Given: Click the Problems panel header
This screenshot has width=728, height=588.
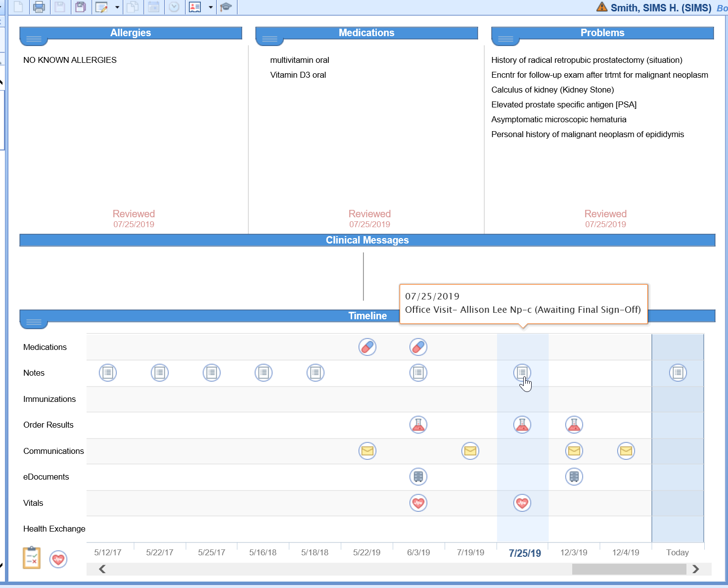Looking at the screenshot, I should [602, 33].
